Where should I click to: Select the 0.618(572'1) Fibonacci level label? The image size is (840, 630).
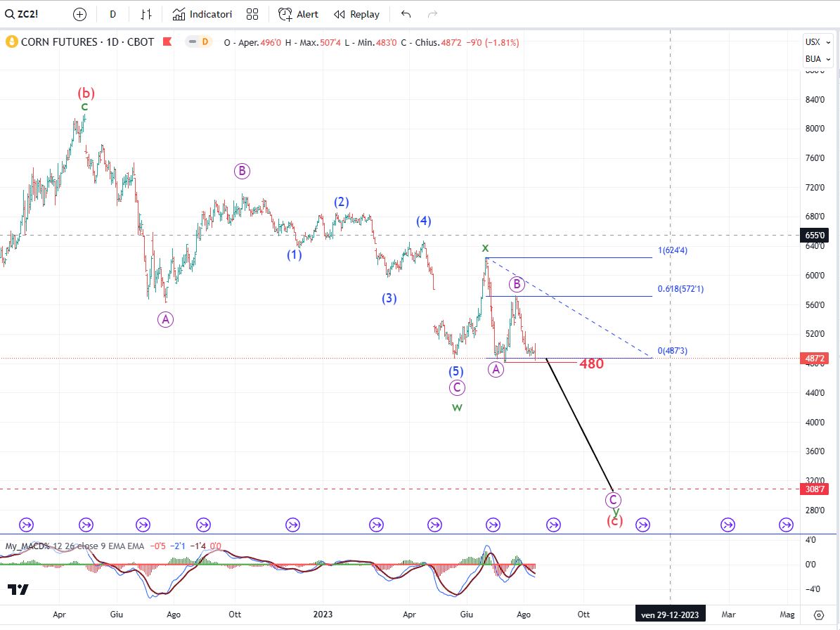click(680, 289)
